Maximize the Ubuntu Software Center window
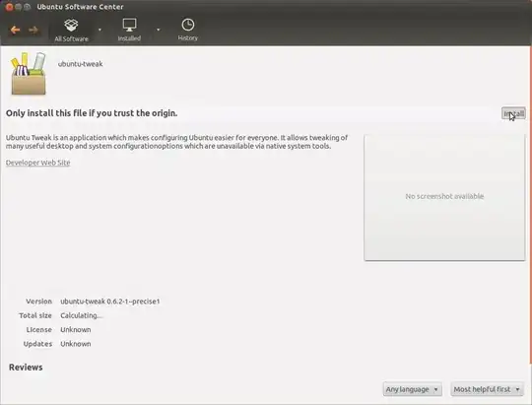 28,7
